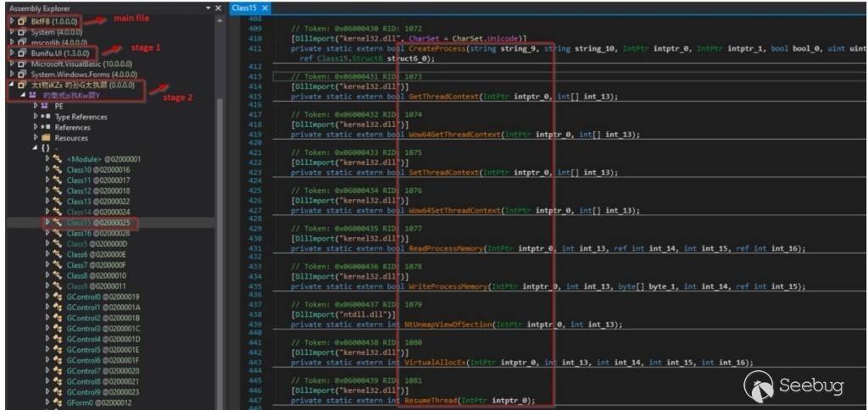Viewport: 868px width, 410px height.
Task: Expand the Microsoft.VisualBasic assembly node
Action: (x=11, y=64)
